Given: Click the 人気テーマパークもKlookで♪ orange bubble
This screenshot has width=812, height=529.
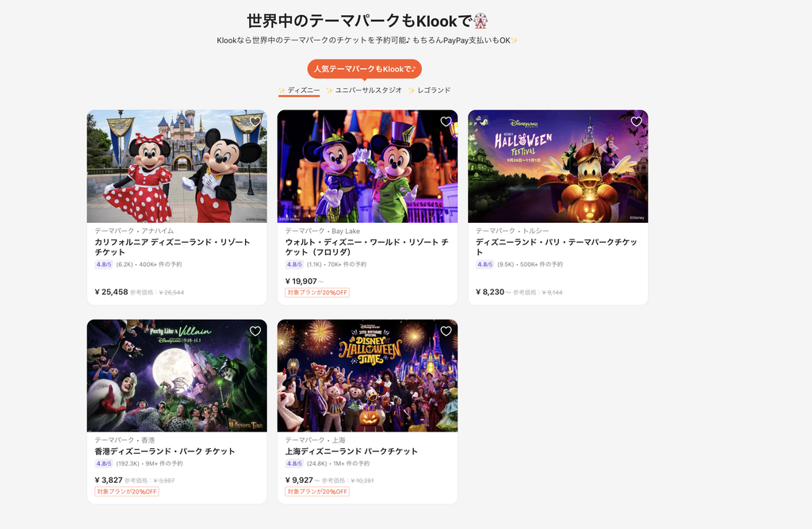Looking at the screenshot, I should point(365,69).
